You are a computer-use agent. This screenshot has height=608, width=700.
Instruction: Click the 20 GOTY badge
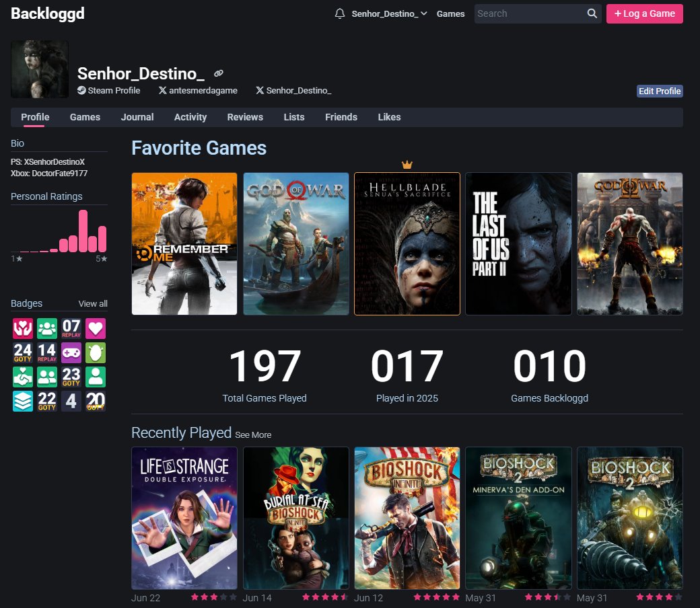point(96,401)
